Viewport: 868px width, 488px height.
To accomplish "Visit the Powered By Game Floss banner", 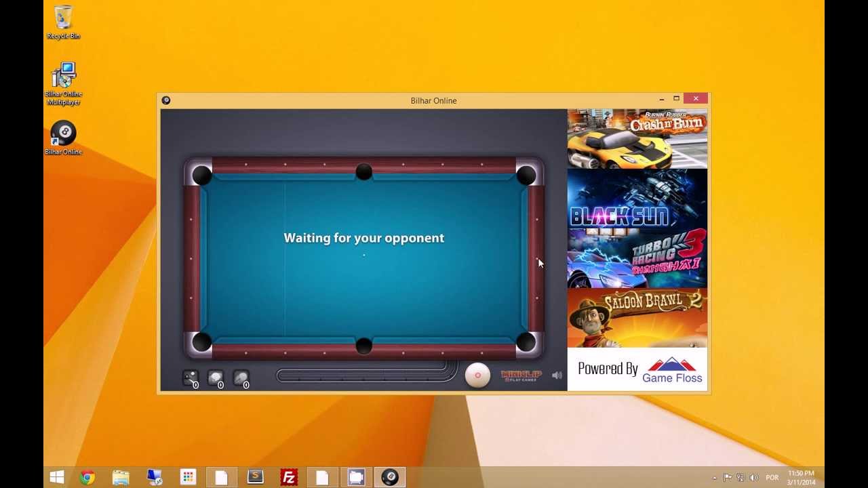I will click(637, 369).
